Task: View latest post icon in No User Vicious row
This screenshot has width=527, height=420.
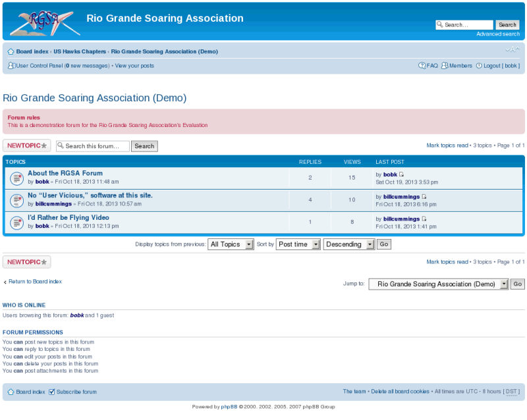Action: point(424,197)
